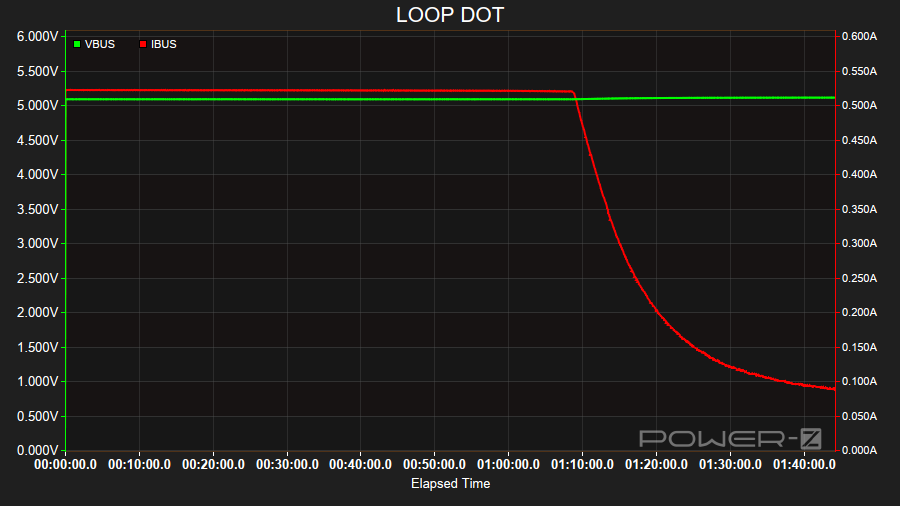The width and height of the screenshot is (900, 506).
Task: Click the 0.600A current axis label
Action: (859, 37)
